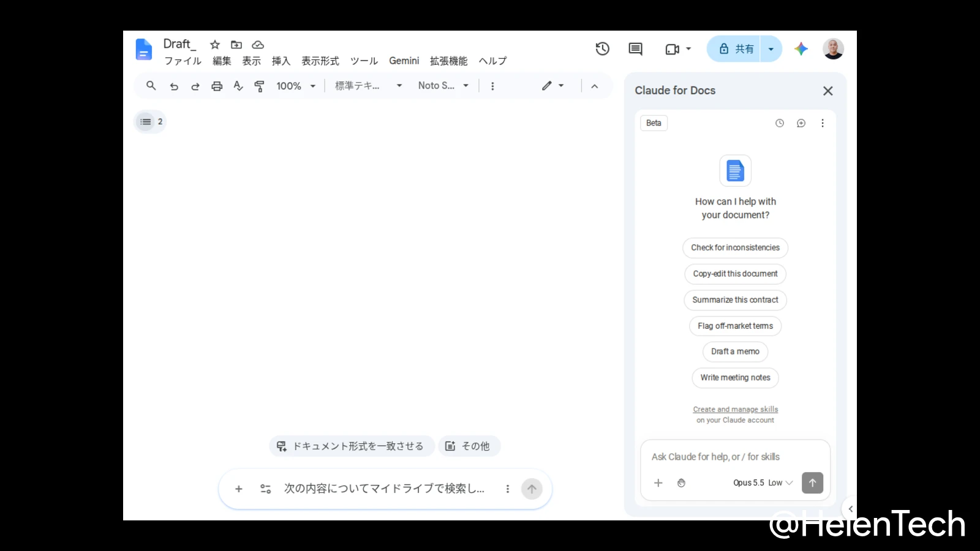Choose Check for inconsistencies suggestion

click(x=735, y=248)
